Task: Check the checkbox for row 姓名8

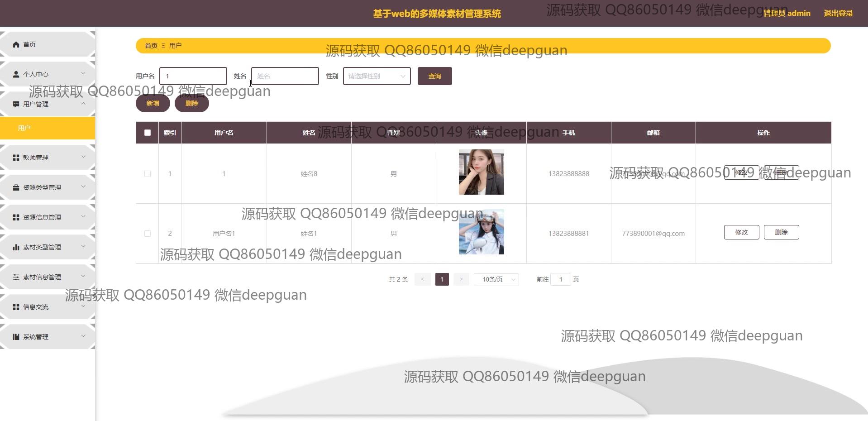Action: tap(148, 174)
